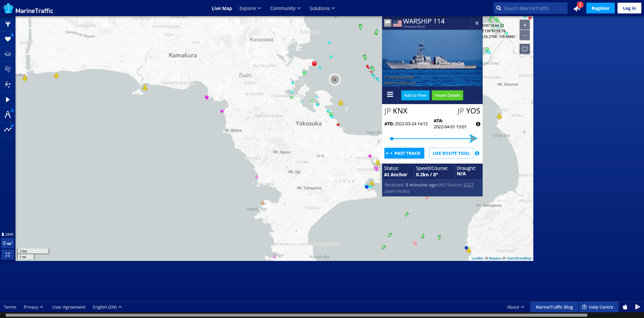Click the Leaflet attribution link

pos(477,258)
